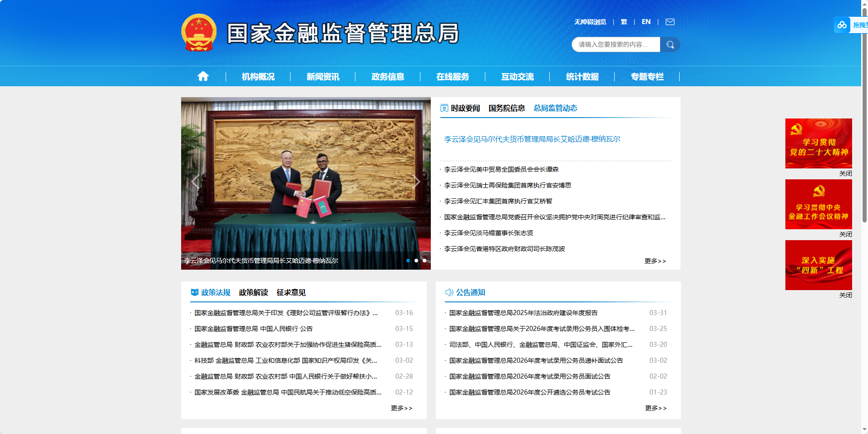The height and width of the screenshot is (434, 868).
Task: Show previous slide with left carousel arrow
Action: (x=195, y=182)
